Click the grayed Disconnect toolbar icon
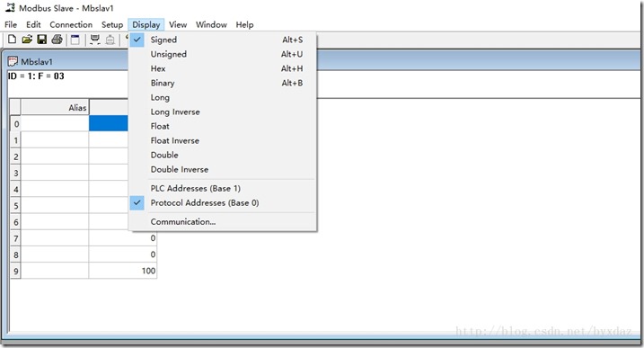The height and width of the screenshot is (348, 644). [x=110, y=40]
